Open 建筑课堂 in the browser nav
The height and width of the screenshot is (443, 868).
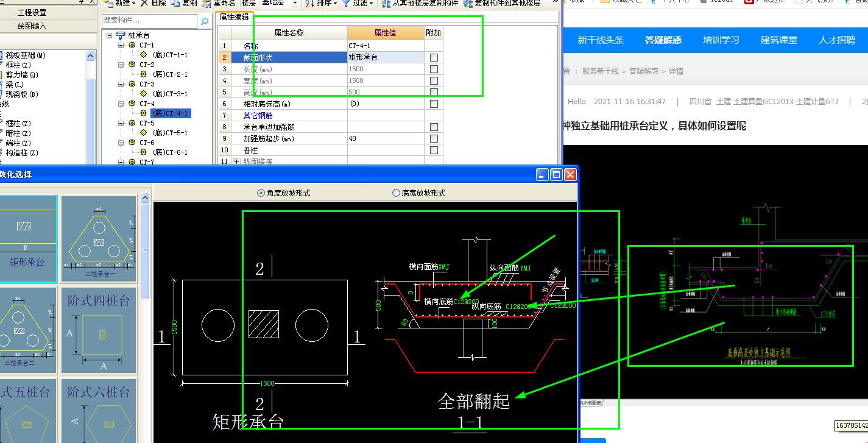tap(779, 40)
